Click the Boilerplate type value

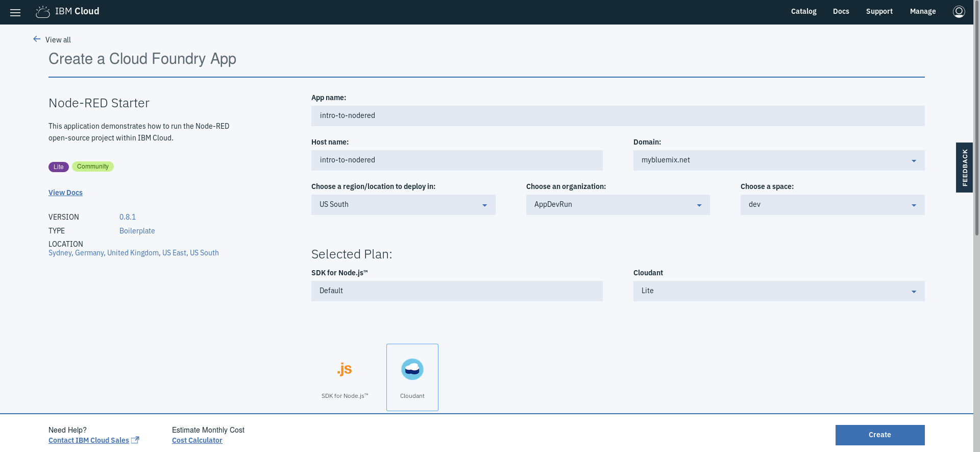point(137,231)
